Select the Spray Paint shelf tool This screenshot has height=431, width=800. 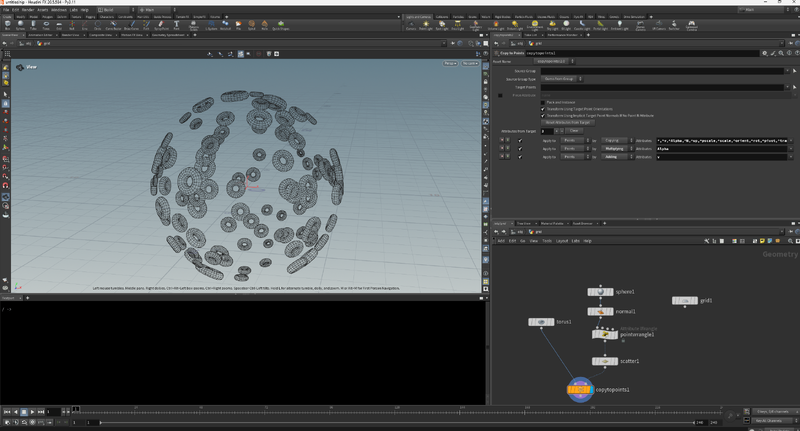(x=161, y=24)
